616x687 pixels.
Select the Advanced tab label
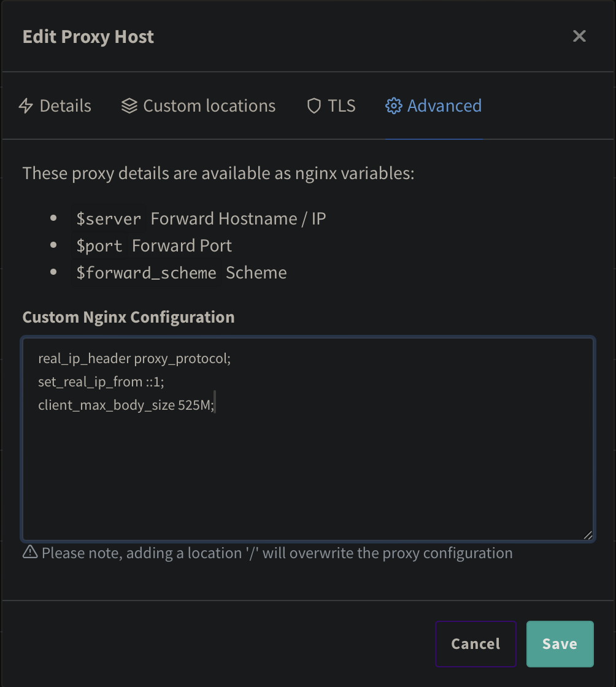pyautogui.click(x=444, y=106)
